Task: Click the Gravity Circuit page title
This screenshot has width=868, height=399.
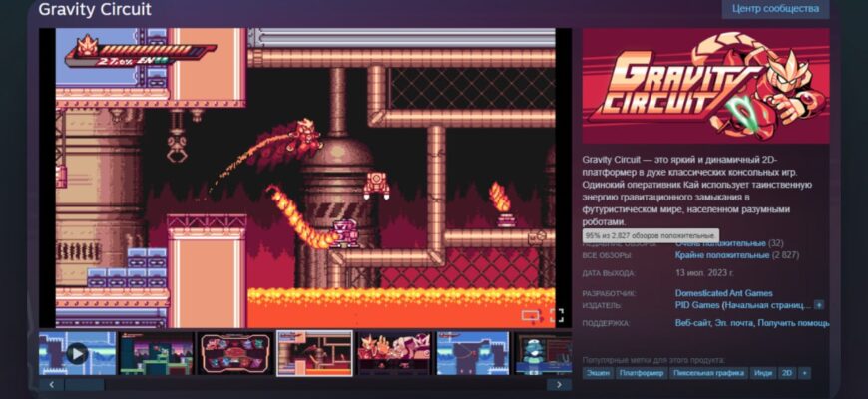Action: 95,9
